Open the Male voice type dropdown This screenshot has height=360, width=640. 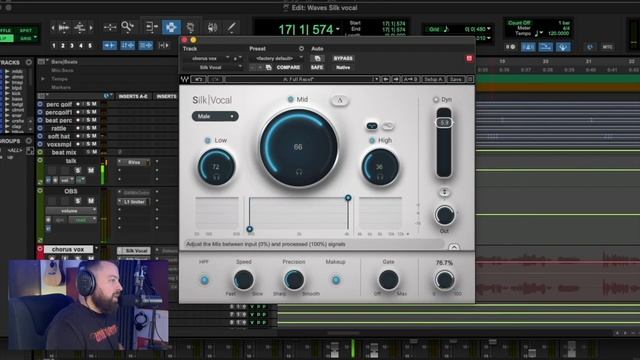(x=215, y=116)
